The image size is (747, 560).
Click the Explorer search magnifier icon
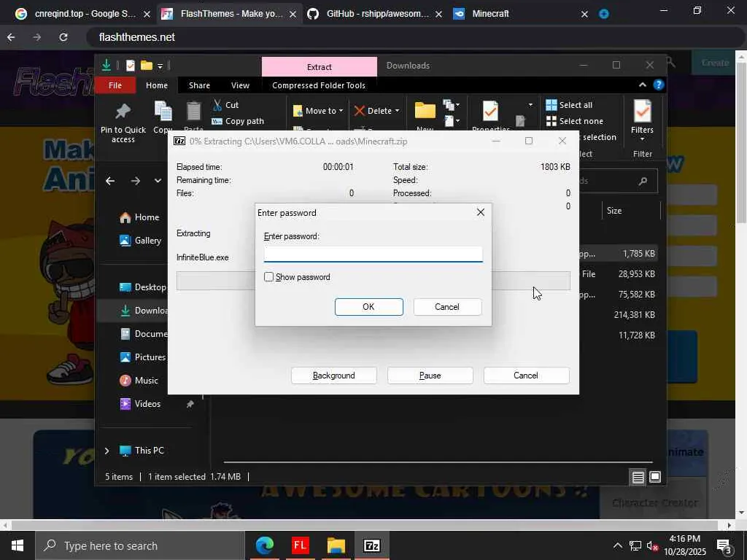point(643,181)
